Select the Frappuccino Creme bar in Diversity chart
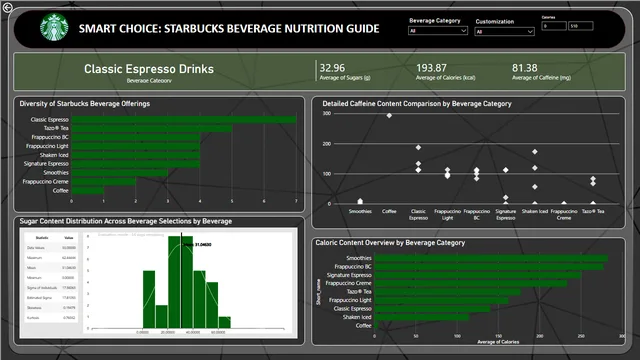The image size is (640, 360). (104, 182)
